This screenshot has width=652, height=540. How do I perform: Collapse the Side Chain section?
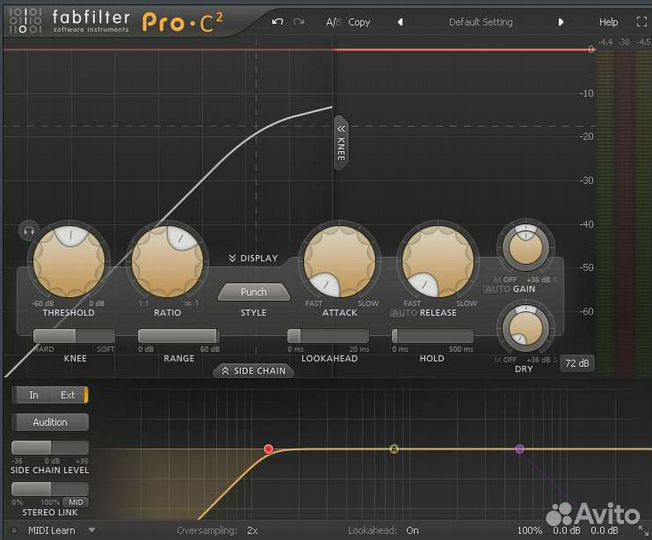[x=253, y=371]
